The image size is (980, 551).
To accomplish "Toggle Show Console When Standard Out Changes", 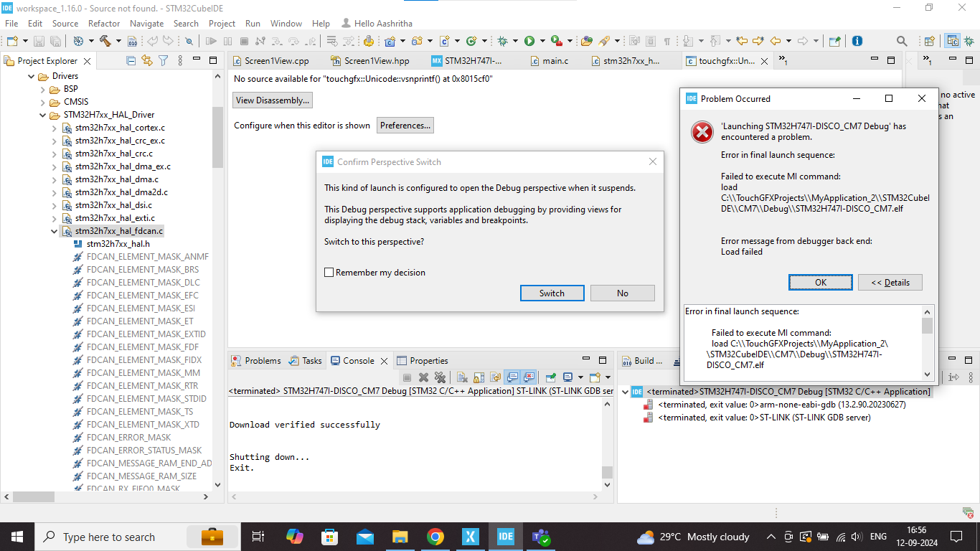I will pos(512,377).
